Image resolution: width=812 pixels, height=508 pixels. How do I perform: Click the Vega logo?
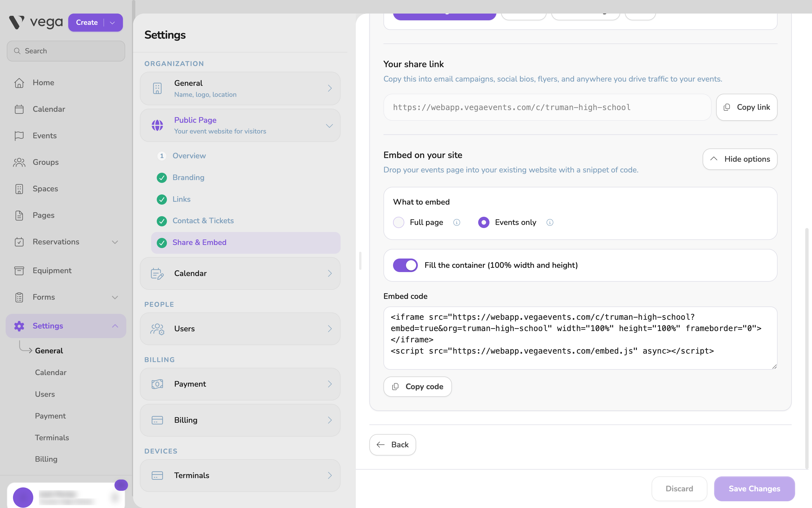coord(36,22)
